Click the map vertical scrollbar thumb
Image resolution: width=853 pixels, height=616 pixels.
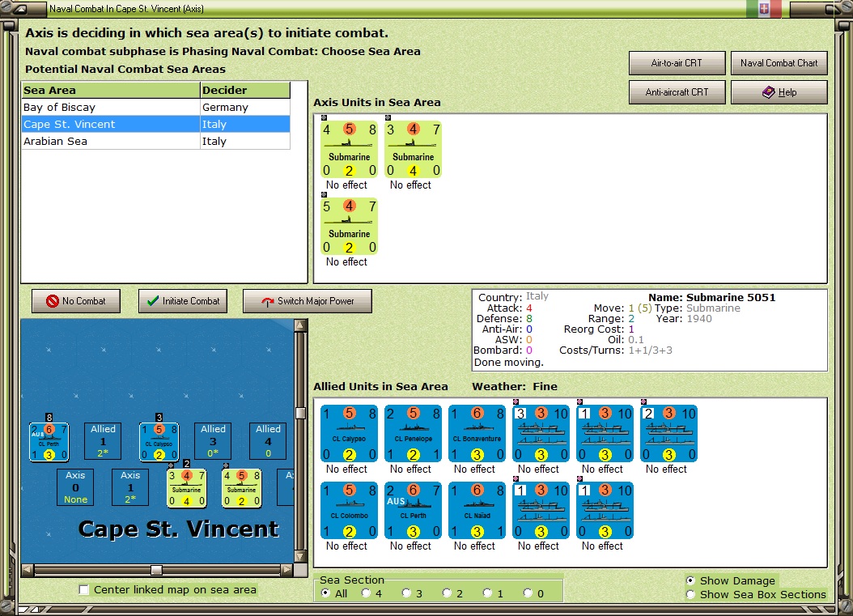tap(300, 413)
